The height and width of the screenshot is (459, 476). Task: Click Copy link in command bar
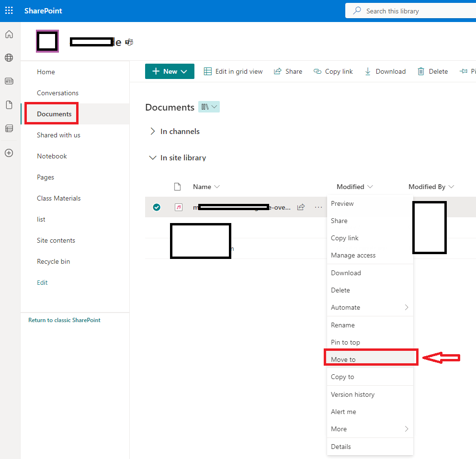coord(333,71)
